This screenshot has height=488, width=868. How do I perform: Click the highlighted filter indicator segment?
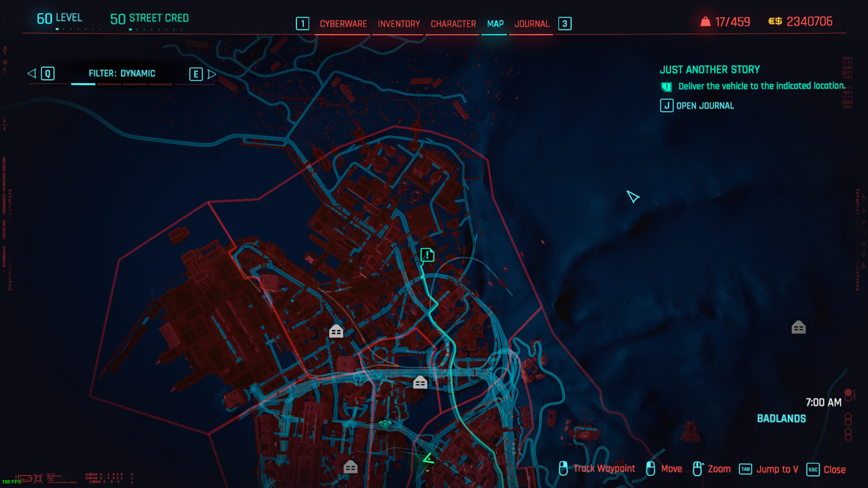tap(83, 84)
